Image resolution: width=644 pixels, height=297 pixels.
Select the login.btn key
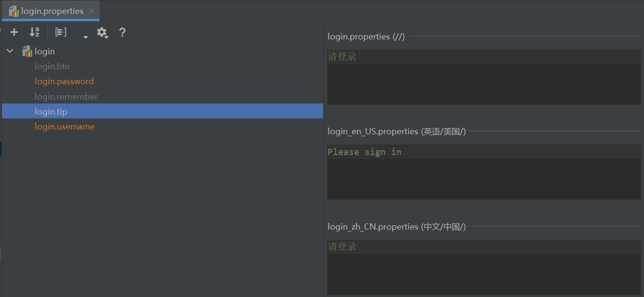52,66
